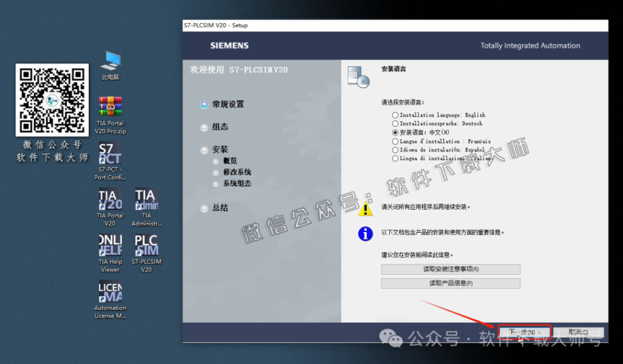Click 读取产品信息 to view product information
Screen dimensions: 623x364
point(450,283)
